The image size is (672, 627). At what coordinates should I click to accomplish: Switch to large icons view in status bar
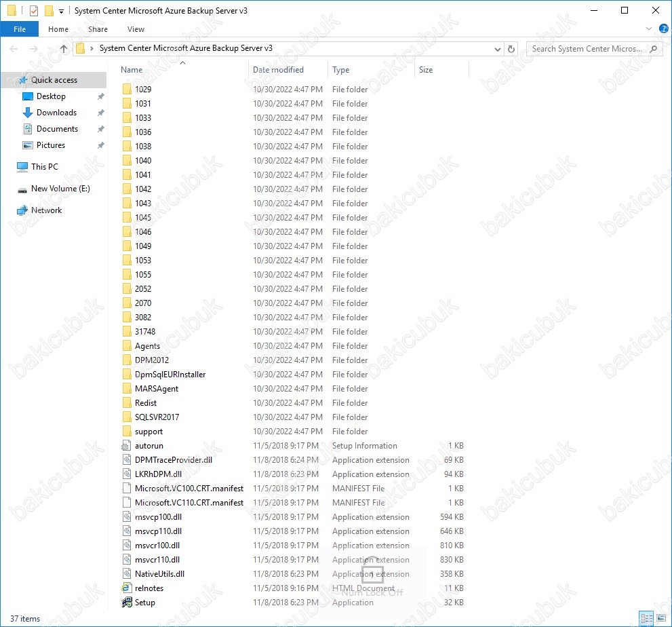661,618
